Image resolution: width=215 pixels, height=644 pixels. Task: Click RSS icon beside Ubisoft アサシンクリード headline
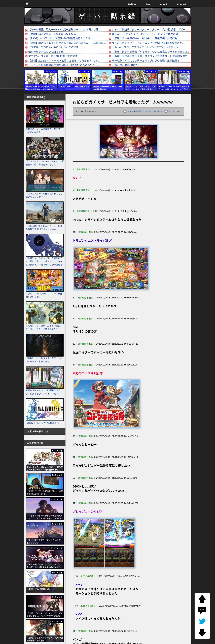(x=110, y=34)
